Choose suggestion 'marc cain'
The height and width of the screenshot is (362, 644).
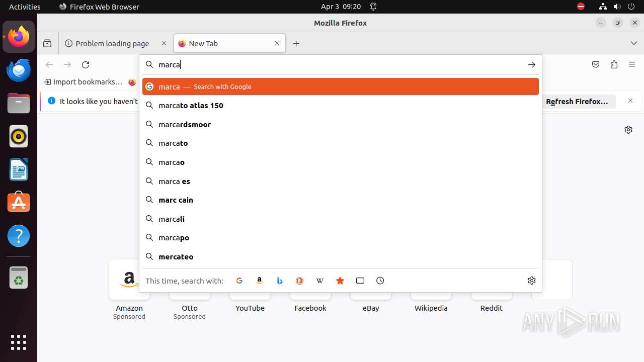(341, 200)
